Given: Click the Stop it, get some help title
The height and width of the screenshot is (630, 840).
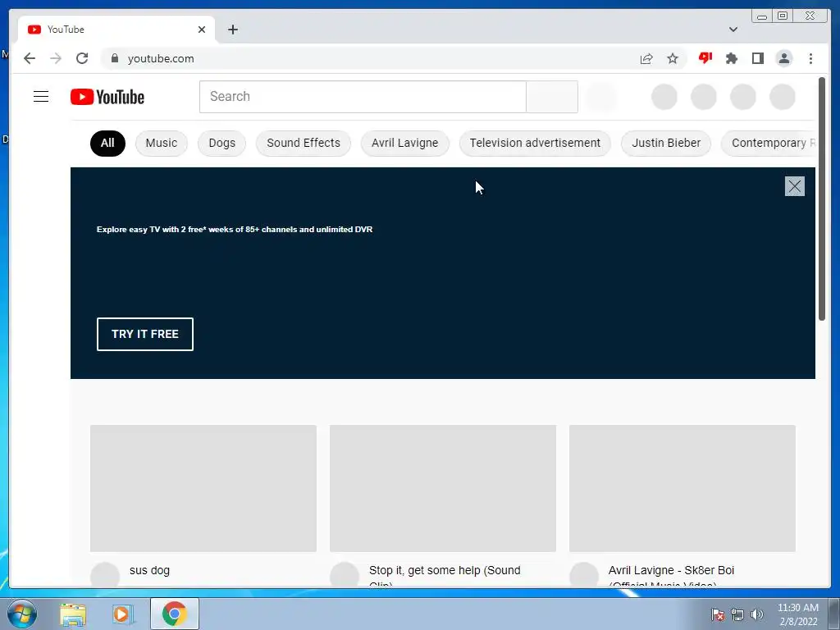Looking at the screenshot, I should pos(445,575).
